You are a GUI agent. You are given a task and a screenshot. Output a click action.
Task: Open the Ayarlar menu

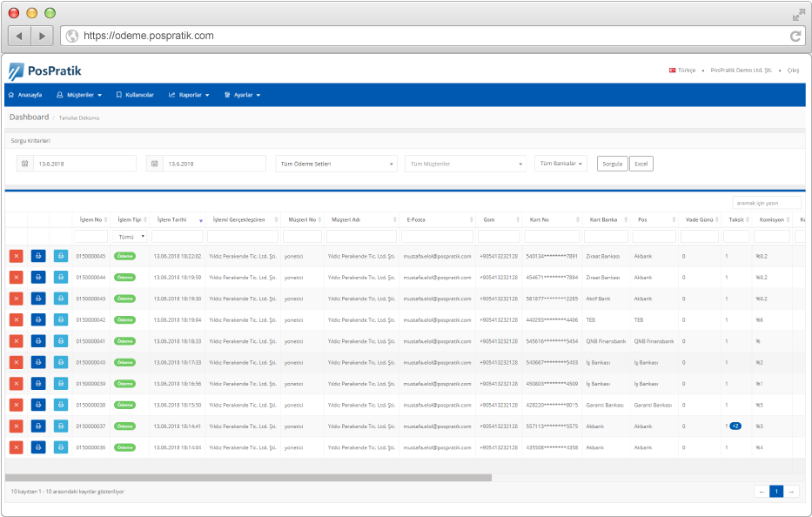click(242, 95)
